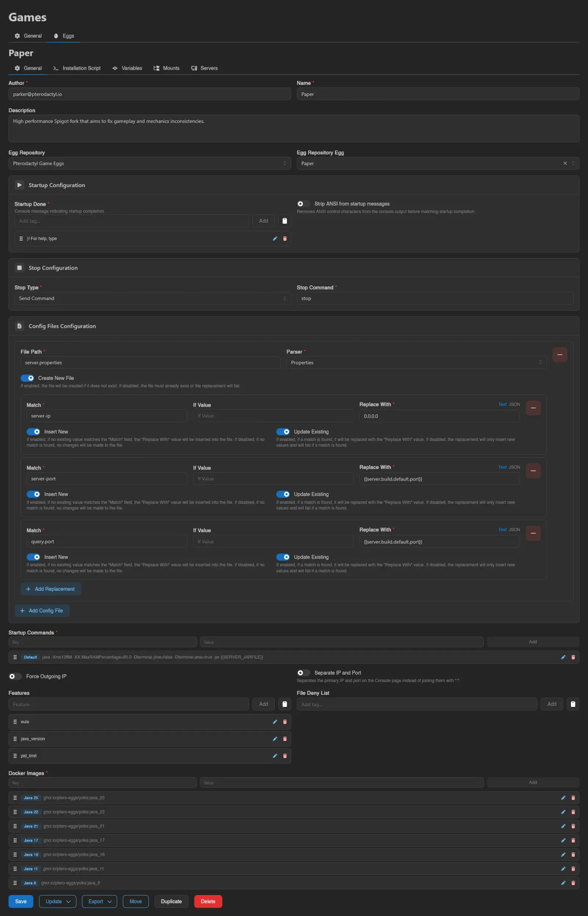The image size is (588, 916).
Task: Toggle Create New File switch
Action: click(27, 378)
